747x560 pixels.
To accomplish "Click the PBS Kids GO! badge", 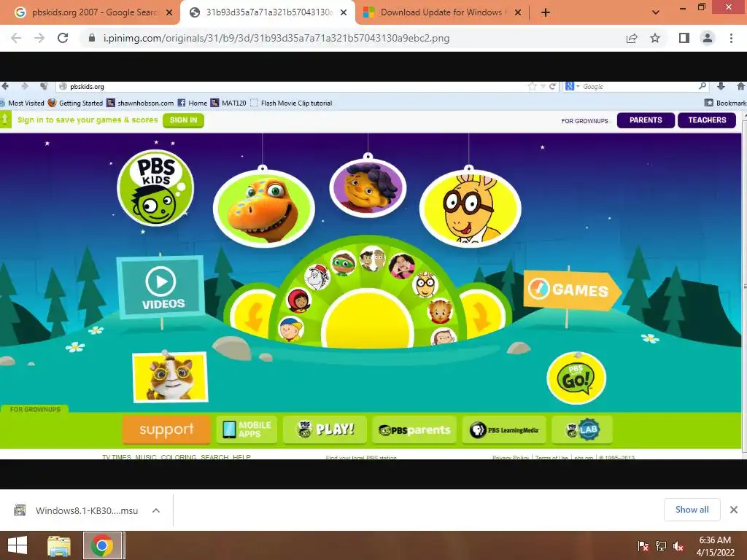I will pos(576,378).
